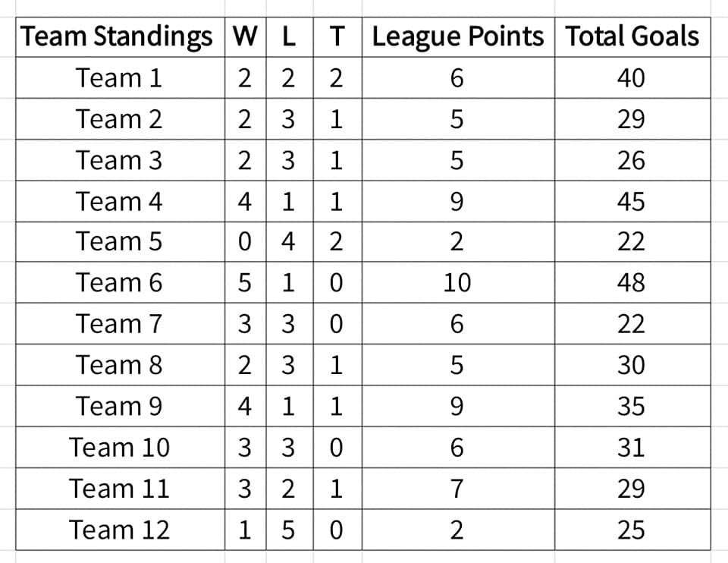Click the Team 1 name cell
The width and height of the screenshot is (728, 563).
[x=121, y=77]
